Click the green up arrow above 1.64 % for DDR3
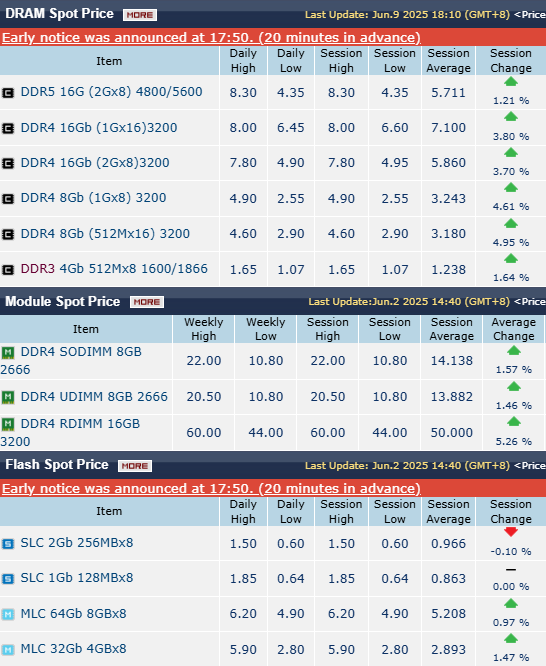This screenshot has width=546, height=666. click(x=511, y=258)
